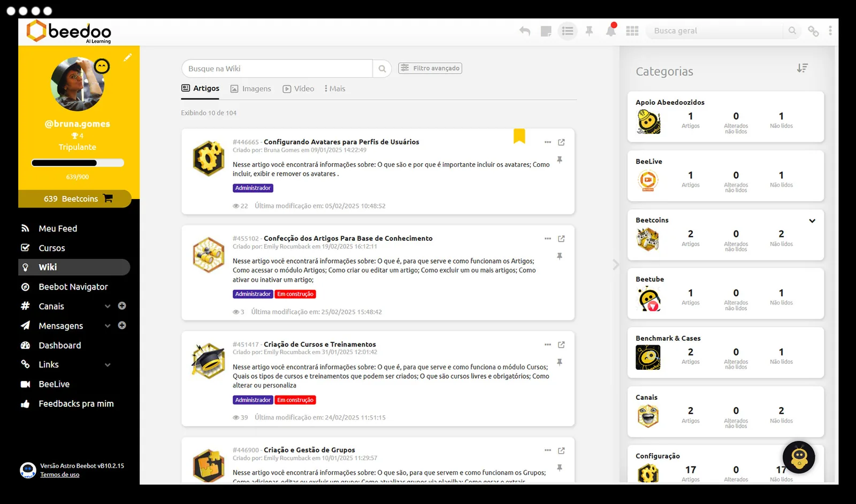The image size is (856, 504).
Task: Select Wiki in sidebar
Action: pos(74,267)
